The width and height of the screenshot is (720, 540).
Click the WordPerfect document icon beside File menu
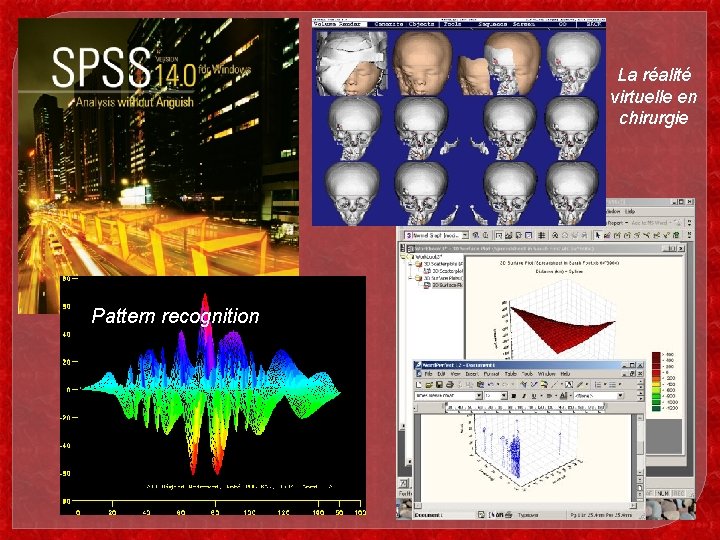[x=419, y=374]
